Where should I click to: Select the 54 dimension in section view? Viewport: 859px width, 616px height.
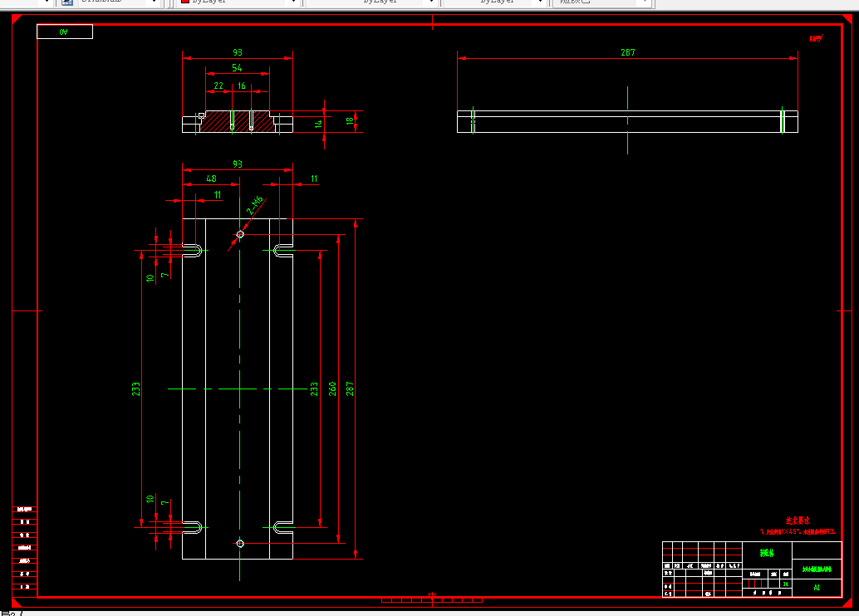pyautogui.click(x=237, y=68)
